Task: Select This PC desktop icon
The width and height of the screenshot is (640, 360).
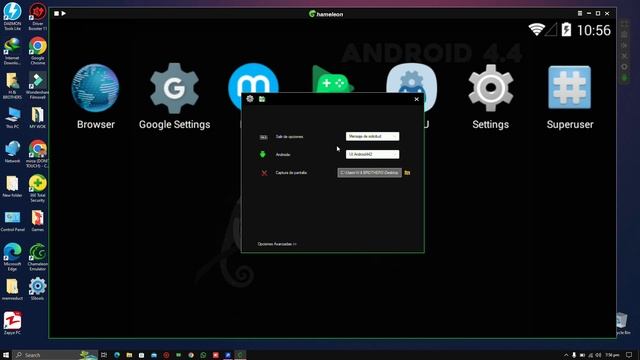Action: coord(12,118)
